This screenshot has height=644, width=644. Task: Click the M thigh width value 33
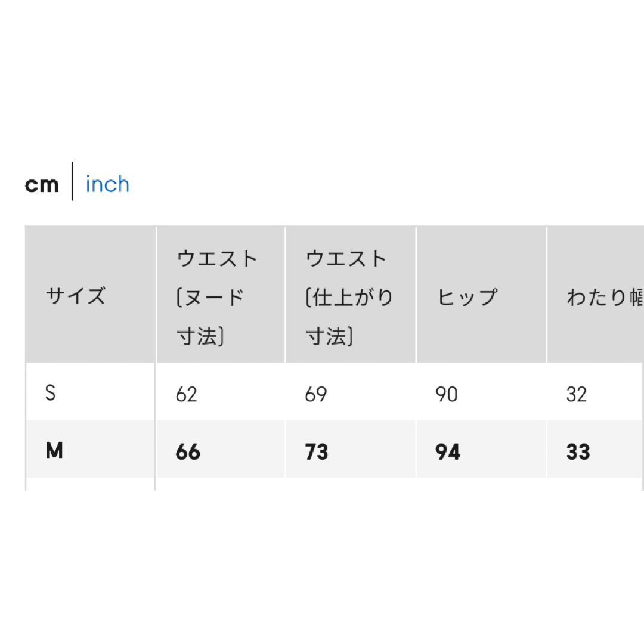(578, 452)
